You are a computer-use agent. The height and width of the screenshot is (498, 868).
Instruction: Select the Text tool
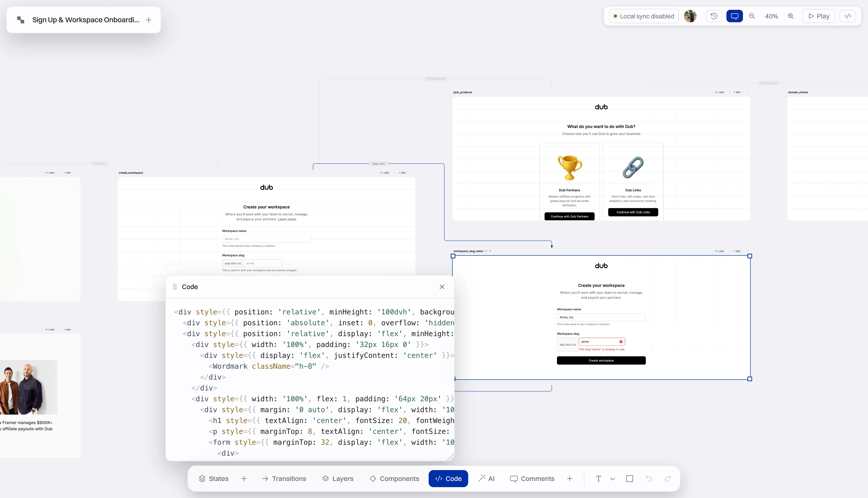point(598,479)
